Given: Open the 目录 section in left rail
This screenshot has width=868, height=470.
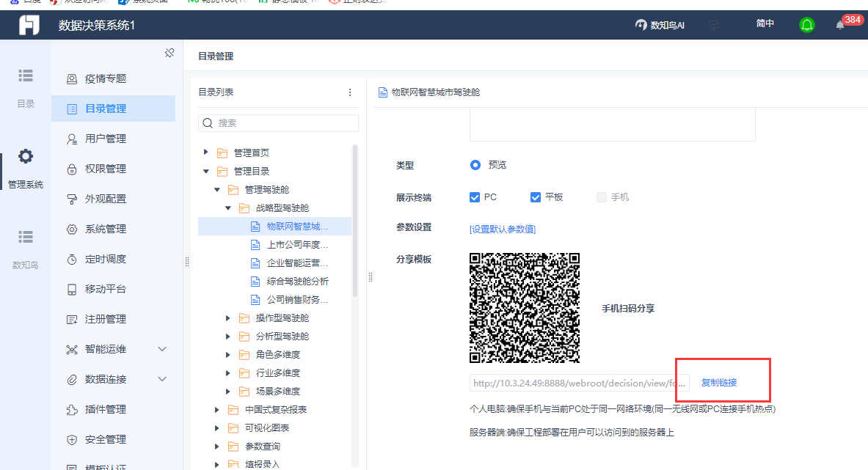Looking at the screenshot, I should pyautogui.click(x=26, y=88).
